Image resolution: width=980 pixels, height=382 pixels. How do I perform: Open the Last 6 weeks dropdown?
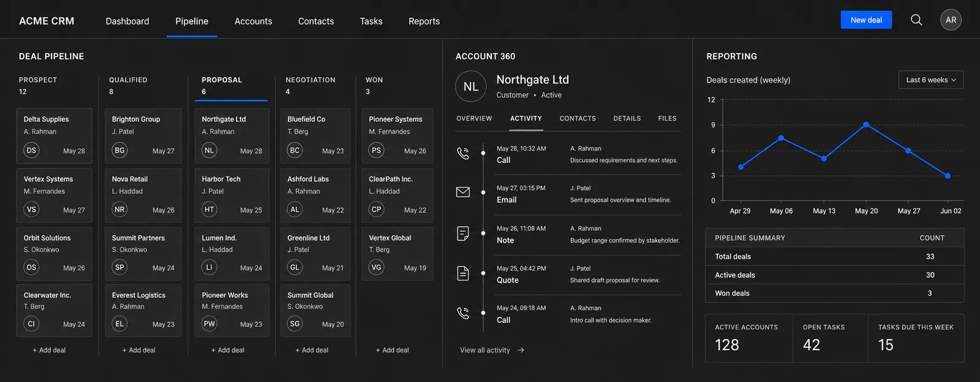(930, 80)
